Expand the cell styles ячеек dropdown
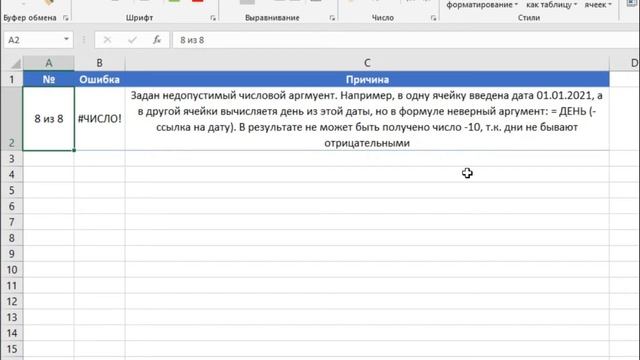 click(598, 5)
